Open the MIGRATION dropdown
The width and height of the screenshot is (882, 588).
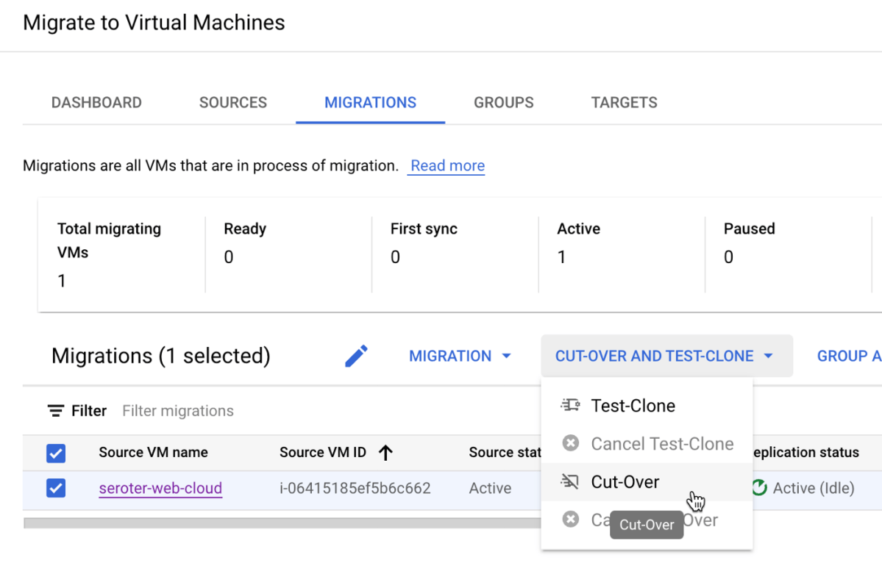point(460,356)
